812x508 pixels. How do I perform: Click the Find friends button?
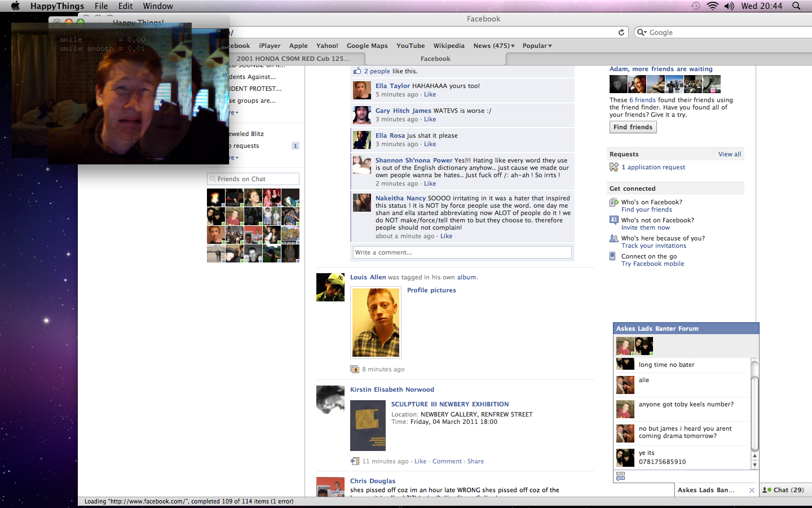click(633, 127)
